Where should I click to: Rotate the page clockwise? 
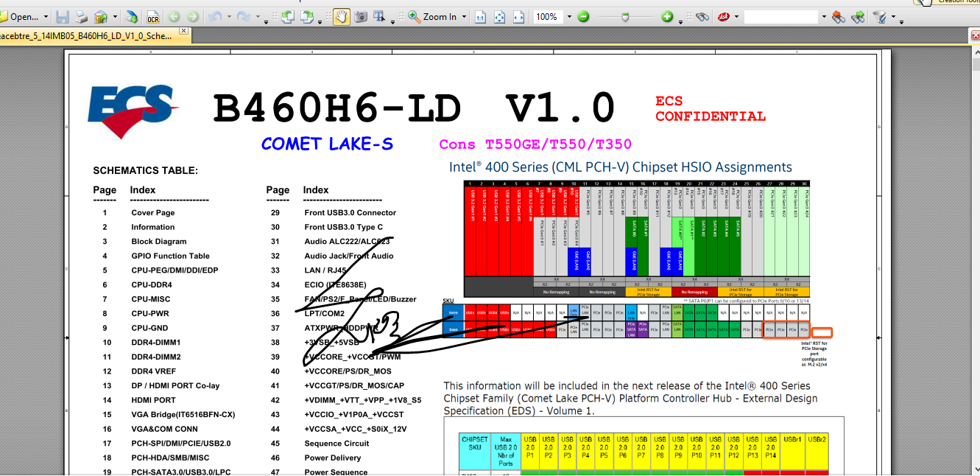pos(306,17)
